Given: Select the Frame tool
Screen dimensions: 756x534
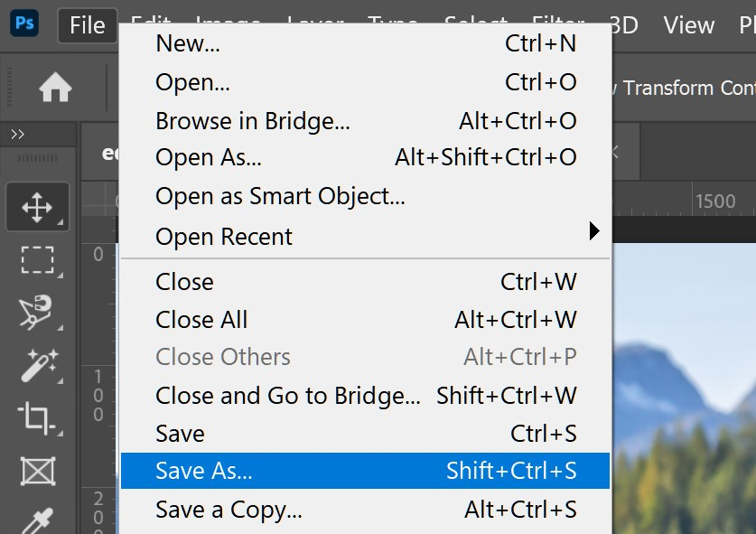Looking at the screenshot, I should 37,470.
